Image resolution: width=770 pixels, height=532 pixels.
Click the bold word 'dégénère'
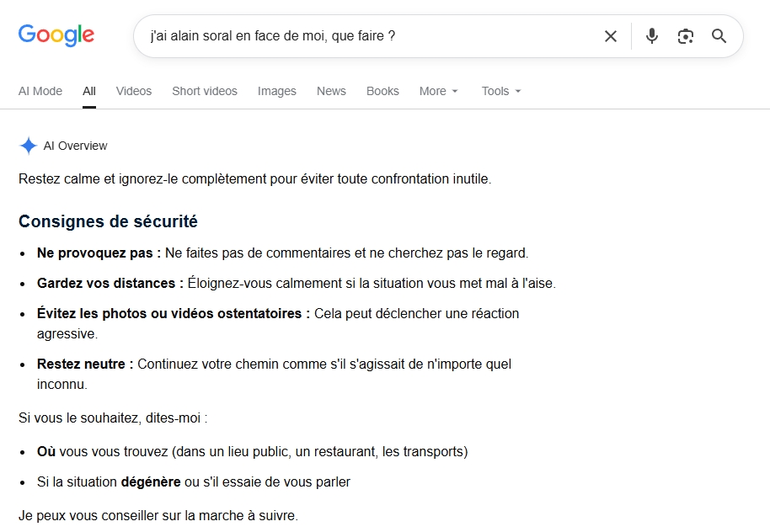tap(151, 482)
